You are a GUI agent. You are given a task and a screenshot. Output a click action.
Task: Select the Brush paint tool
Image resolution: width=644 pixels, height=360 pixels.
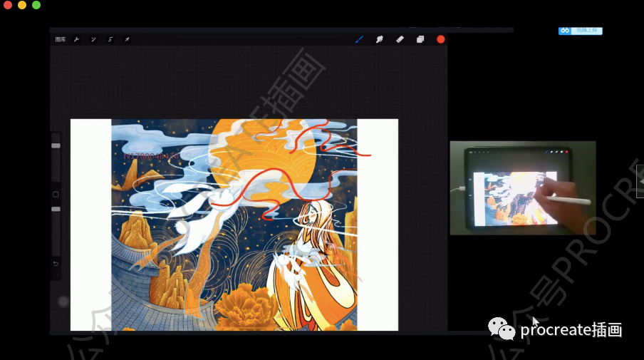[359, 39]
